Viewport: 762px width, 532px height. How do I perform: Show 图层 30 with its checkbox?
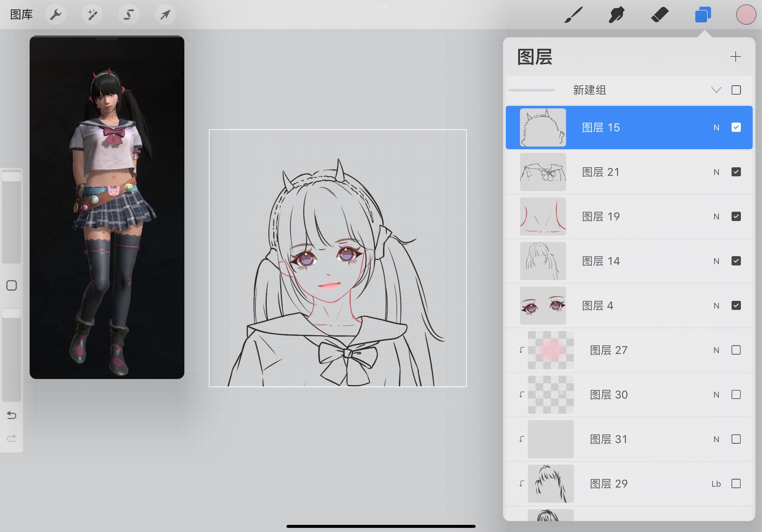[736, 394]
